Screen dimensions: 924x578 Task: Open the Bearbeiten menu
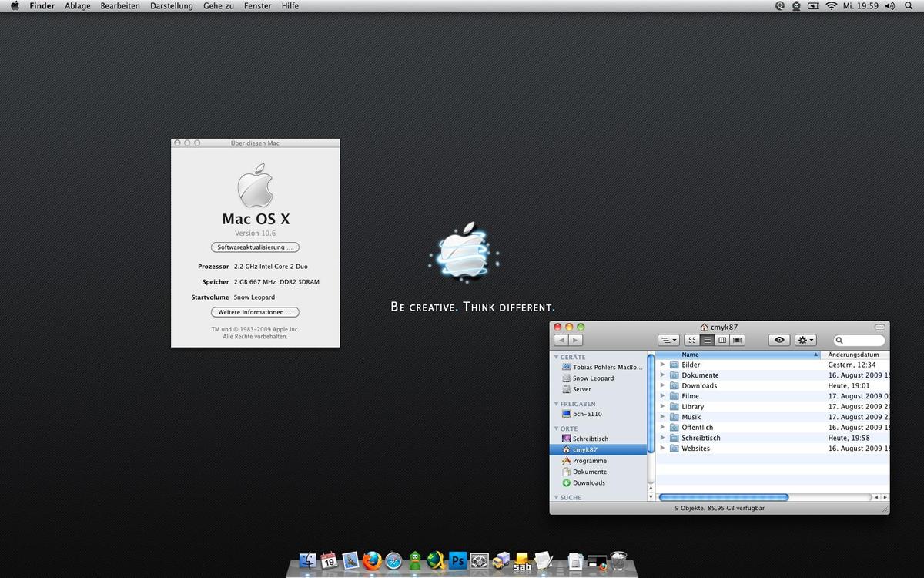click(120, 5)
